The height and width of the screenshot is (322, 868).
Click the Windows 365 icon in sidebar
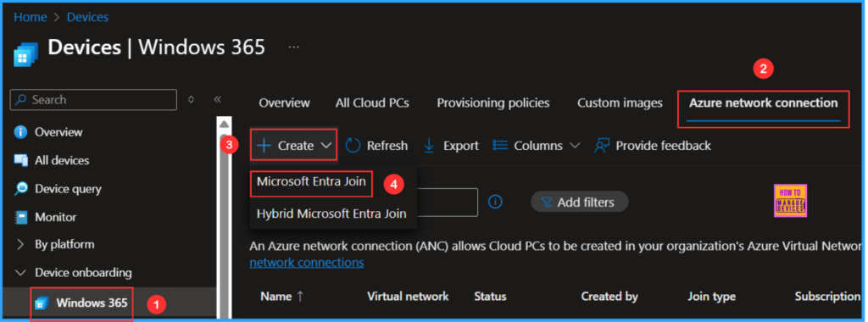42,303
